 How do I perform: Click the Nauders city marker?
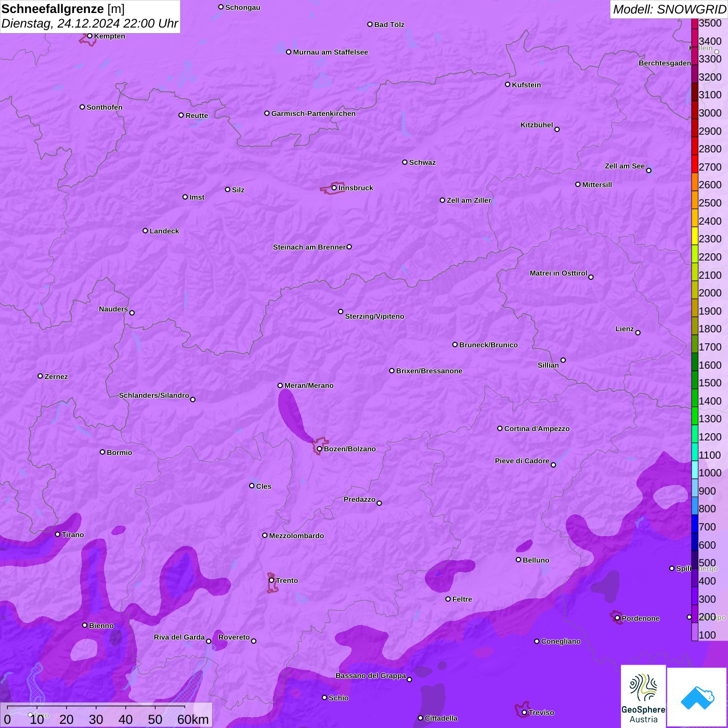point(132,313)
